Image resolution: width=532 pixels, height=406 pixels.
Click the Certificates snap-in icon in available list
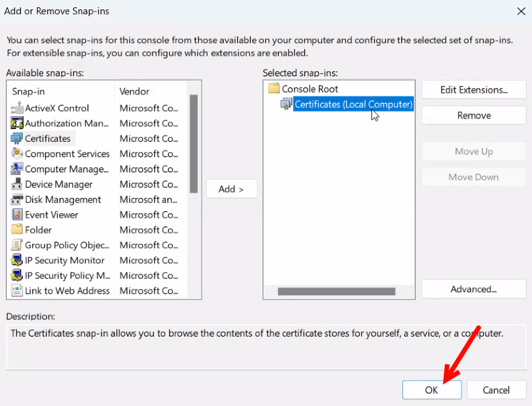point(17,138)
